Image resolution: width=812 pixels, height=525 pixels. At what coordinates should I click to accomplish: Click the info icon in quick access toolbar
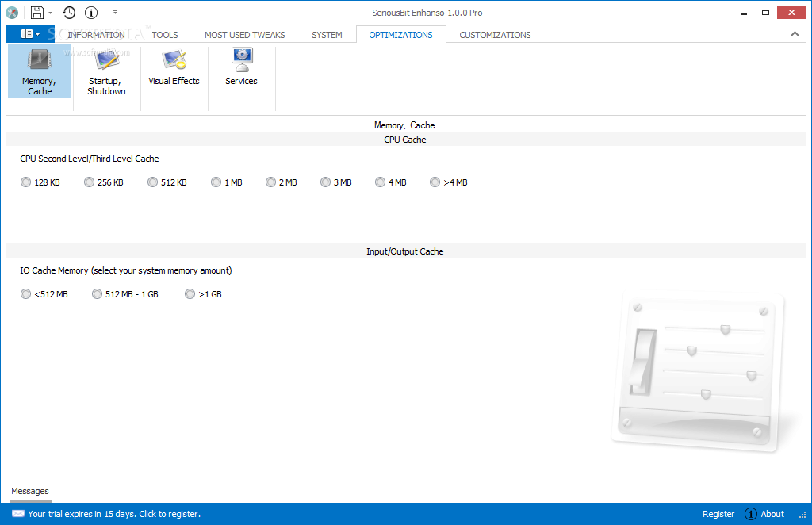tap(91, 13)
